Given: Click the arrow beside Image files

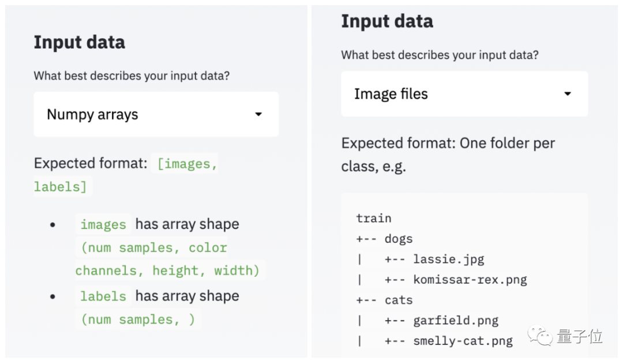Looking at the screenshot, I should (568, 94).
